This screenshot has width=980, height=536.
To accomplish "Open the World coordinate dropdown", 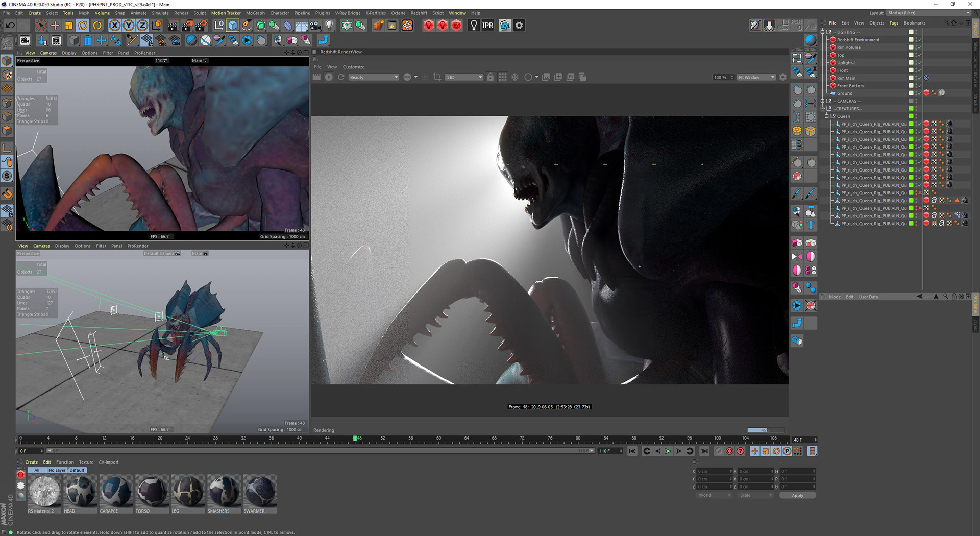I will [714, 495].
